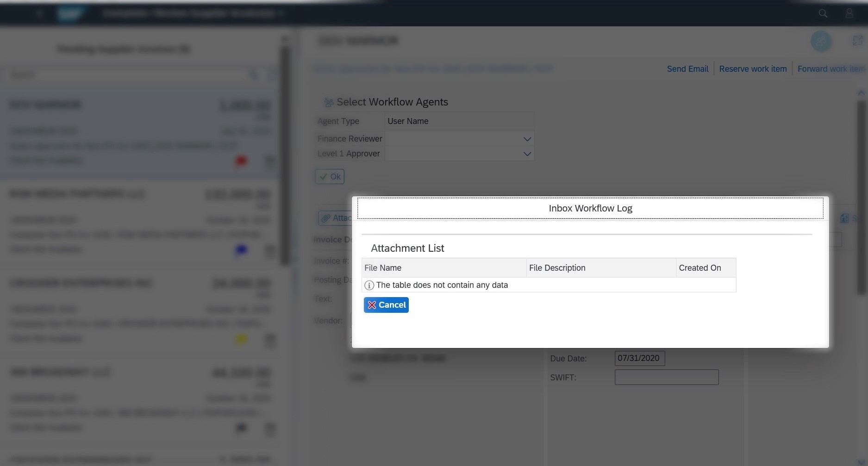The image size is (868, 466).
Task: Click the round blue action icon at top right
Action: click(x=821, y=41)
